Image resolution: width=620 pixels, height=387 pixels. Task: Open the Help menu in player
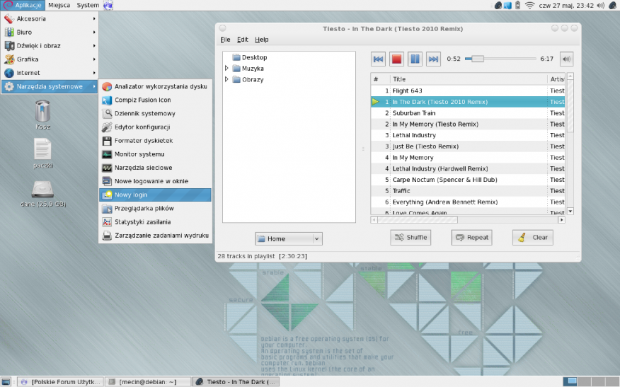coord(261,40)
